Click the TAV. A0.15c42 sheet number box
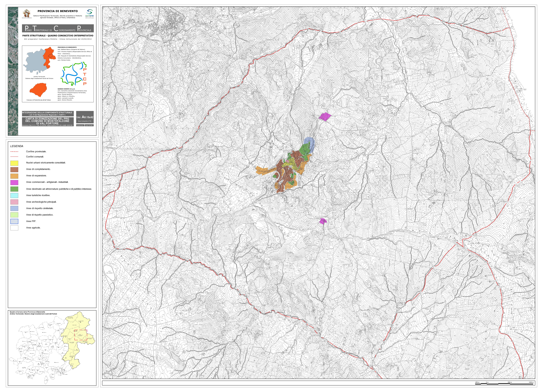The image size is (542, 392). (x=85, y=117)
